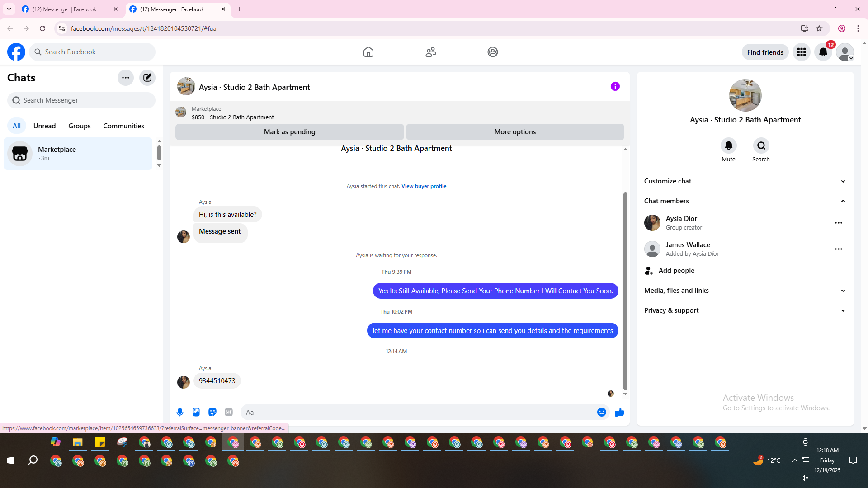
Task: Switch to the Communities tab
Action: pos(123,126)
